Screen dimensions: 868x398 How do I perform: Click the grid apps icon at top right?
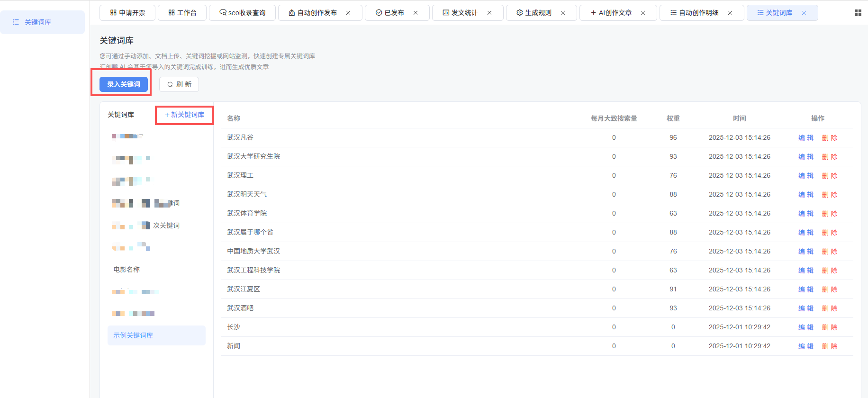coord(858,13)
